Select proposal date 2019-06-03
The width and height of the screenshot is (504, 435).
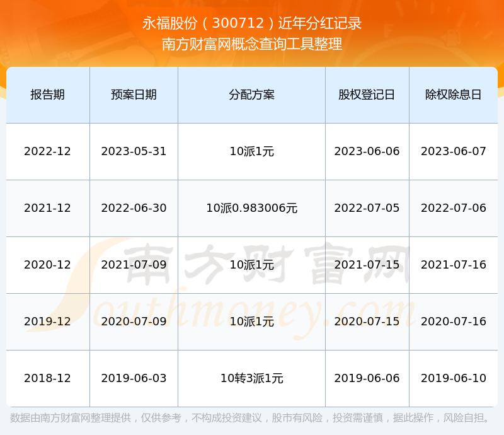click(134, 378)
